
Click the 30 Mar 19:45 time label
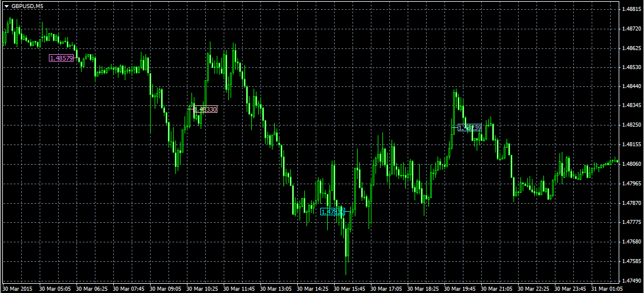pyautogui.click(x=459, y=288)
